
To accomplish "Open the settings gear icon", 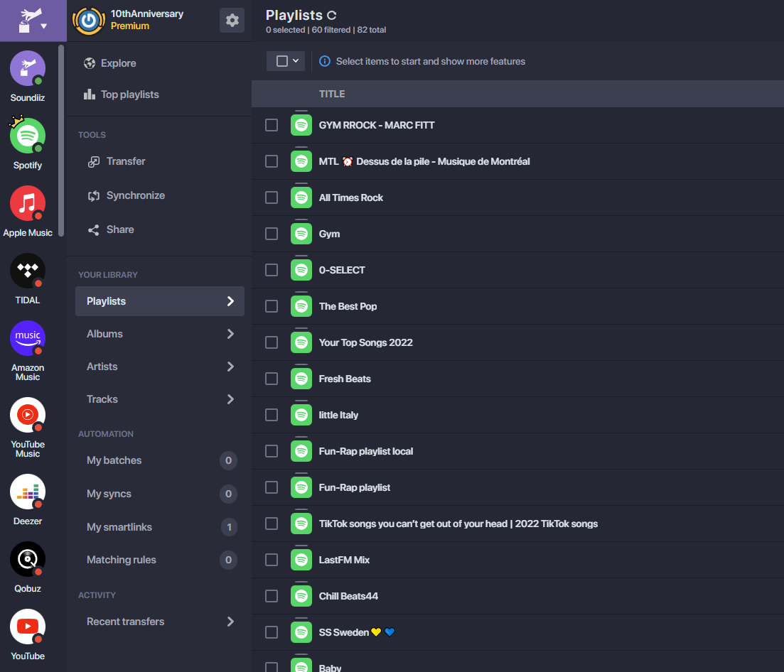I will tap(232, 21).
